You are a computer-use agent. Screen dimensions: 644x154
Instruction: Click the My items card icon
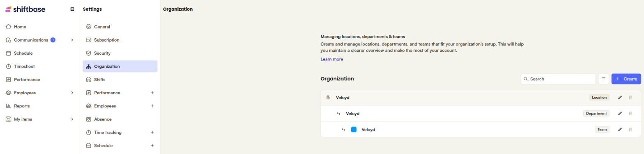(8, 119)
